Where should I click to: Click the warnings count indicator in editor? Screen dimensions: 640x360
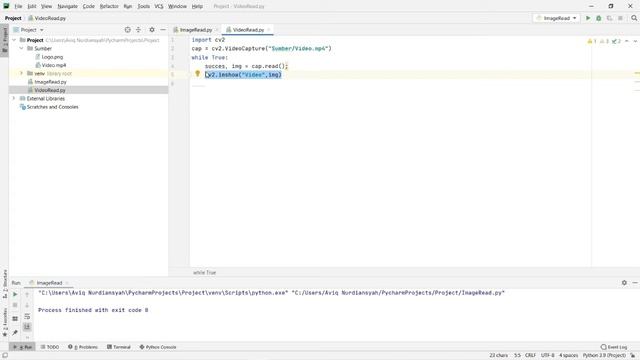(592, 41)
